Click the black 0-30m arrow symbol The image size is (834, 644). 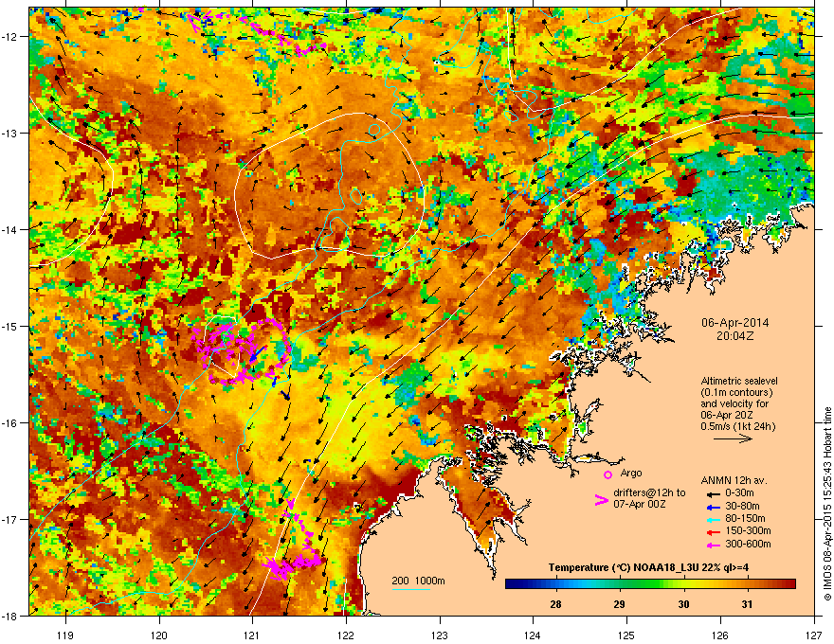tap(712, 494)
